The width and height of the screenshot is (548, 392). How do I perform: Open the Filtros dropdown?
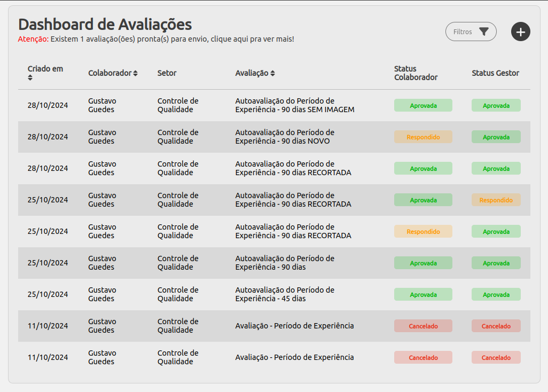click(x=471, y=32)
